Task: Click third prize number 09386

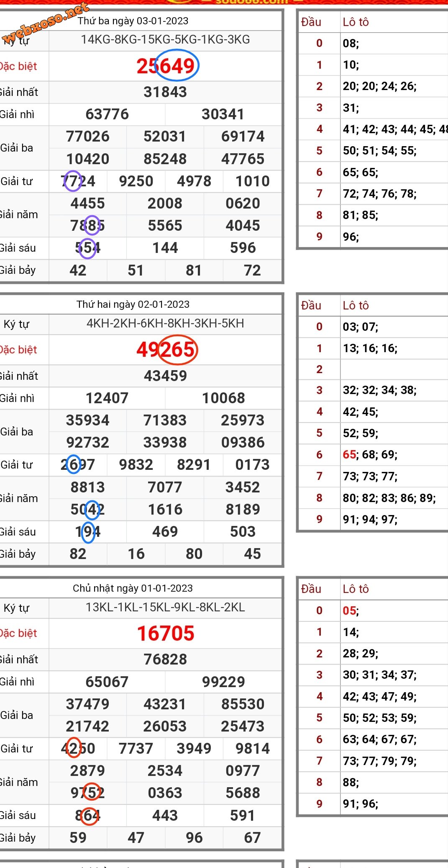Action: [x=243, y=443]
